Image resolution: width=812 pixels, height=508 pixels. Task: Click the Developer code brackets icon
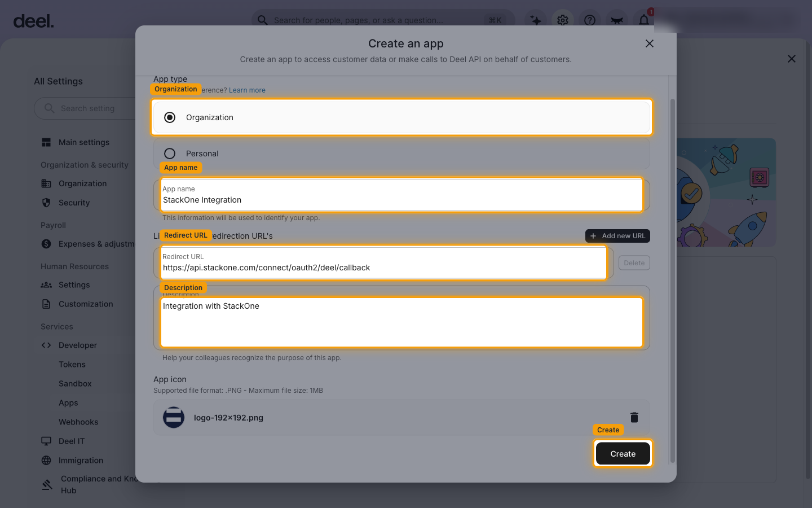pos(46,345)
